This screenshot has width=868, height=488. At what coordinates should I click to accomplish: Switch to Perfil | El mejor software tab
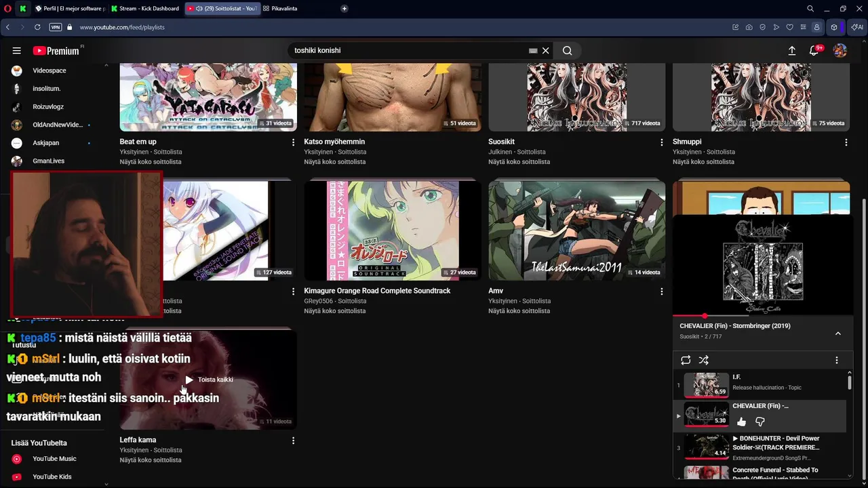[x=71, y=9]
